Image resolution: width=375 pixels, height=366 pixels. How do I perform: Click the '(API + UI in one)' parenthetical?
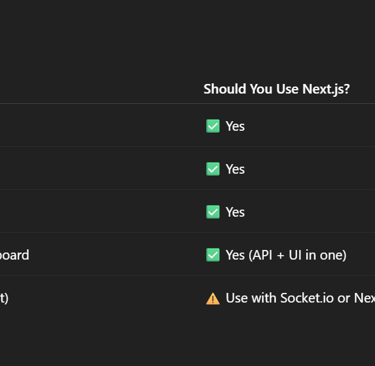(298, 255)
